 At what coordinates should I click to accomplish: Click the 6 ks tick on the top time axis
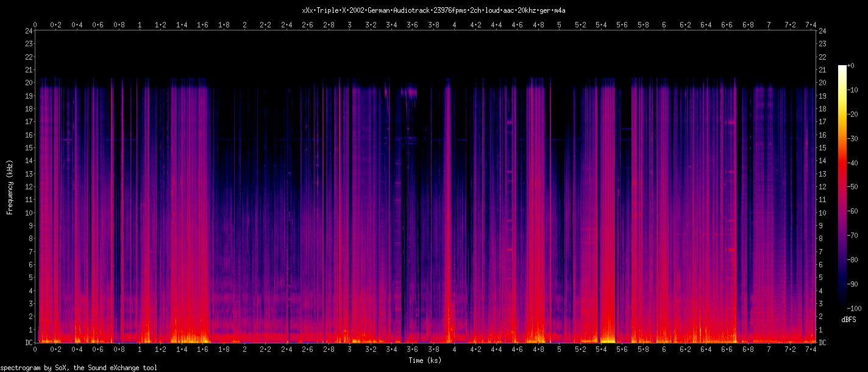point(664,25)
